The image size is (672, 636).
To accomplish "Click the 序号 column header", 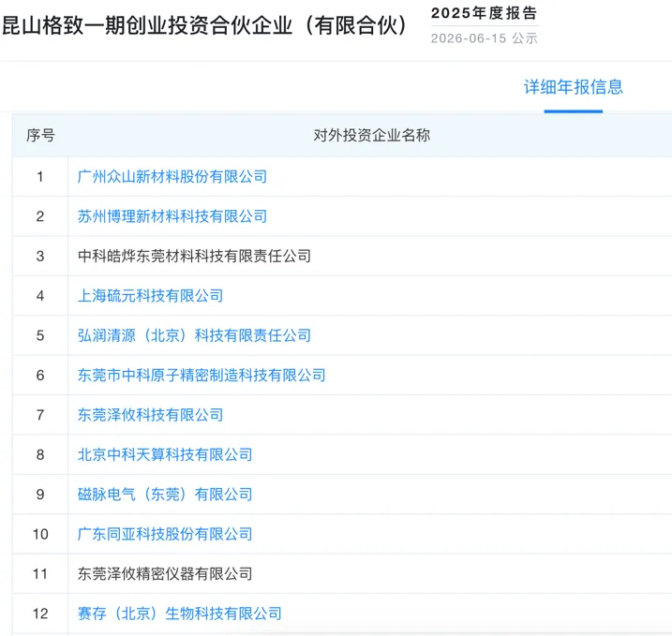I will click(40, 135).
